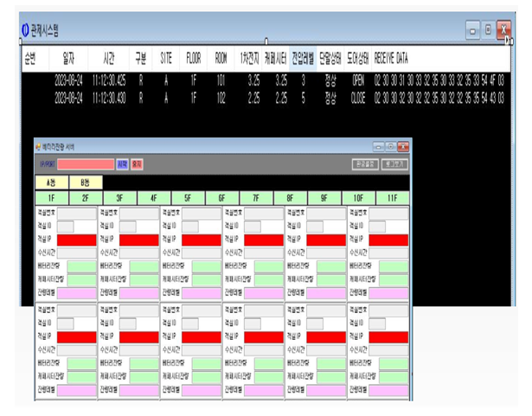
Task: Click the 도어상태 column header
Action: [357, 59]
